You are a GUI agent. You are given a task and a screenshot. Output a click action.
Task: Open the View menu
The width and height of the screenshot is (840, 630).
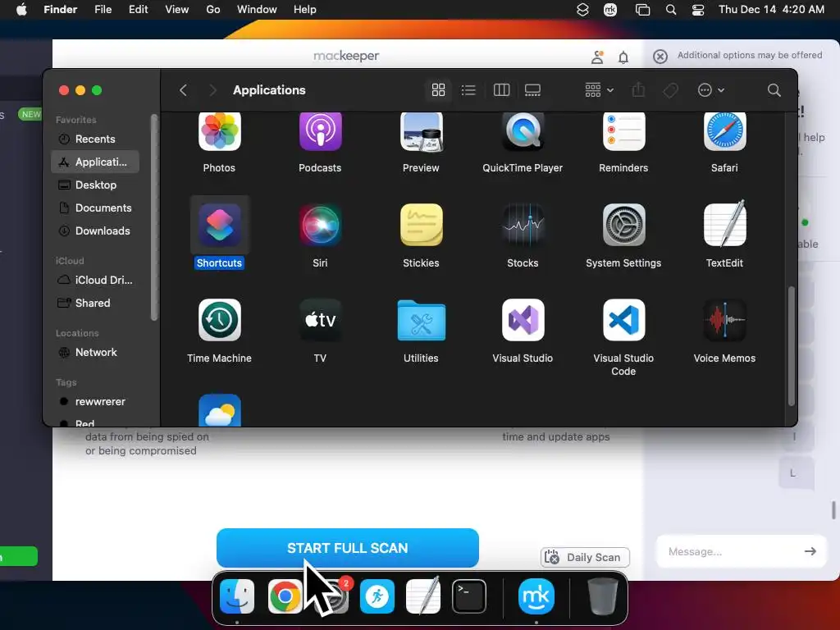tap(177, 10)
